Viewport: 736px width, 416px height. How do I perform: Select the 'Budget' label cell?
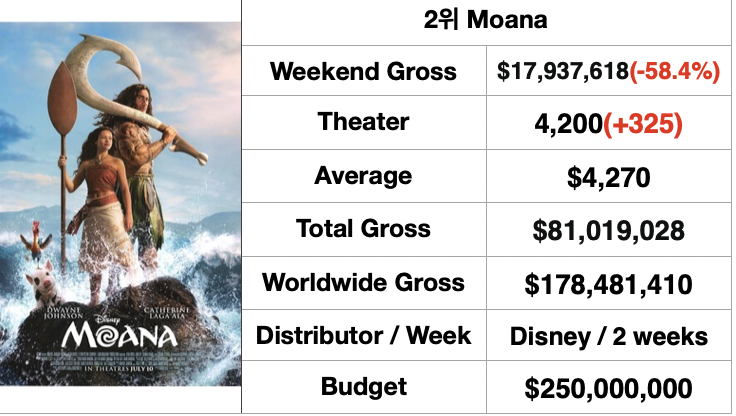click(x=364, y=387)
